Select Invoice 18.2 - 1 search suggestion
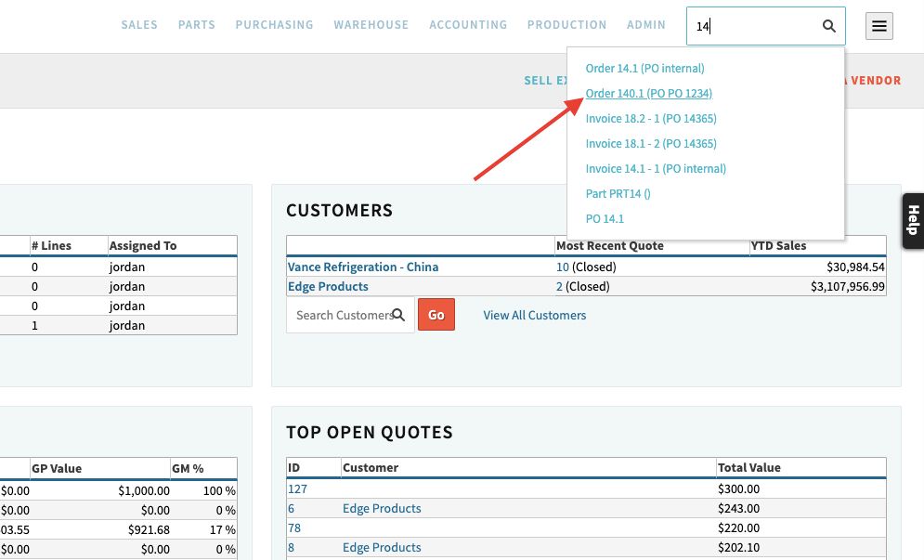Screen dimensions: 924x560 point(651,118)
